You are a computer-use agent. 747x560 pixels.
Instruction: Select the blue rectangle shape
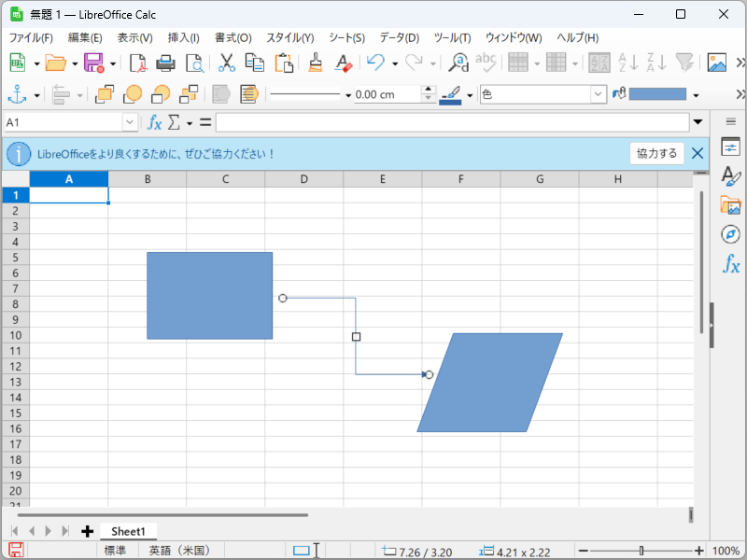point(209,296)
